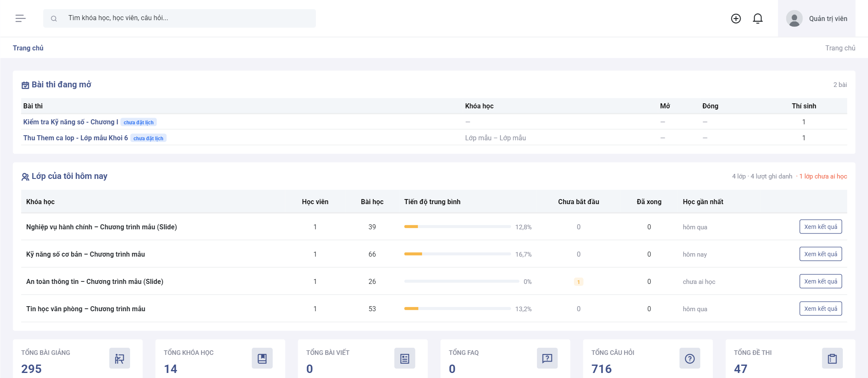
Task: Toggle the hamburger sidebar menu icon
Action: (x=21, y=18)
